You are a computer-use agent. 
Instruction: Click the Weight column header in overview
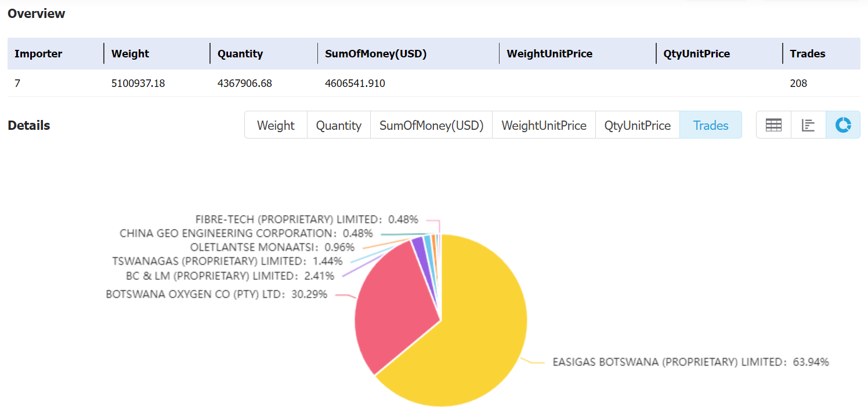tap(130, 54)
